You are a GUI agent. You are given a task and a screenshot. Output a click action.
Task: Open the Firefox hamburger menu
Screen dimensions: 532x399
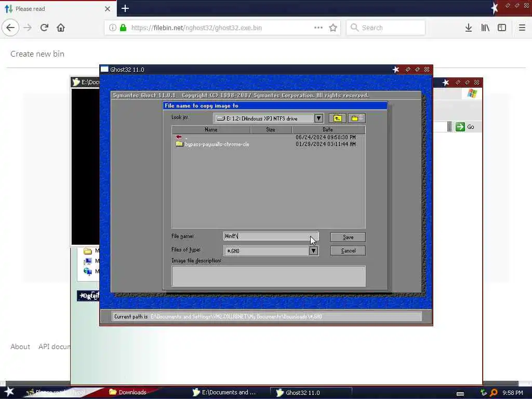pos(522,28)
